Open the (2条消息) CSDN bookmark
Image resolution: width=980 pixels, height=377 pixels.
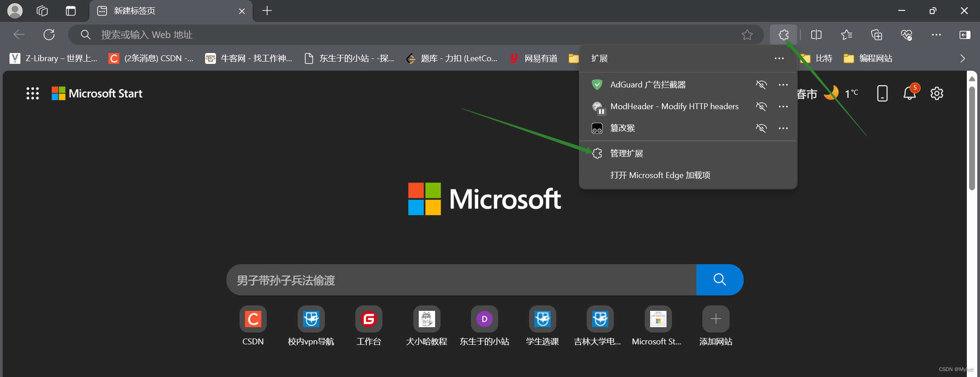coord(151,58)
